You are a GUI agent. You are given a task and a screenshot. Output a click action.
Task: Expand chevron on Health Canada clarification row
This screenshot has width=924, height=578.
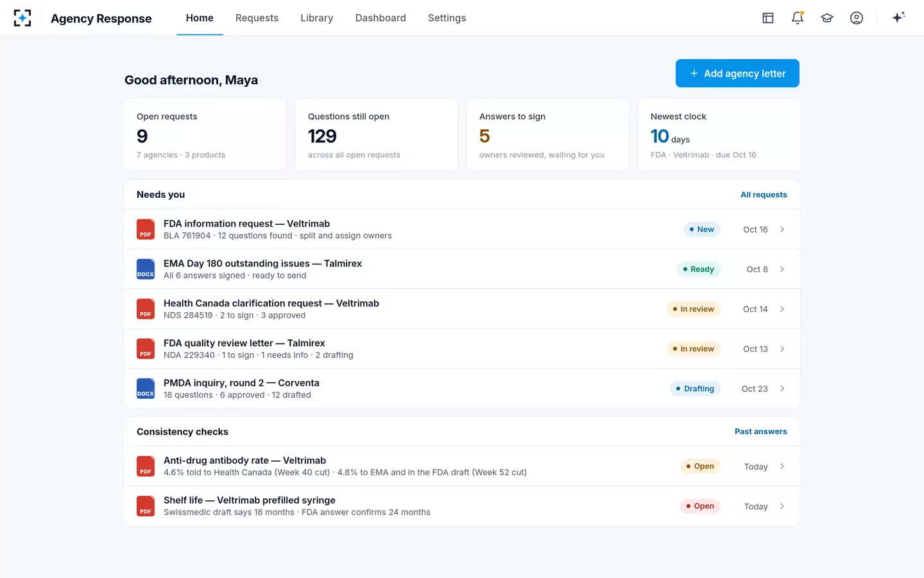tap(782, 309)
